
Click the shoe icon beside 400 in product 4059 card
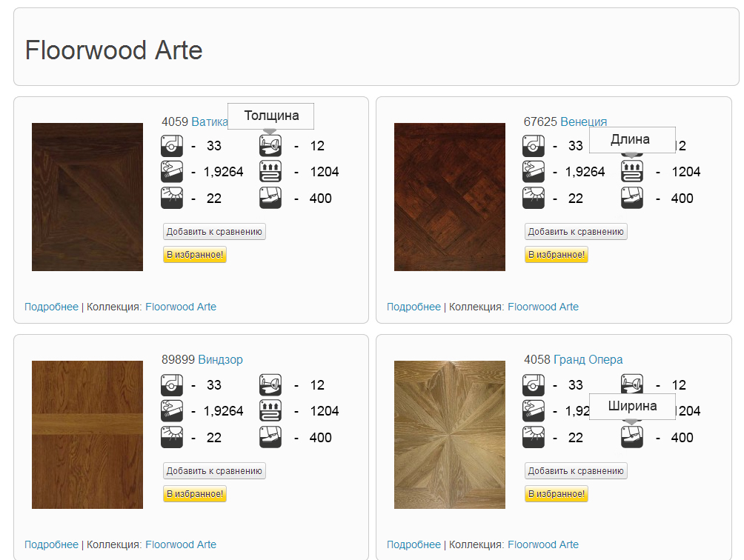click(270, 199)
